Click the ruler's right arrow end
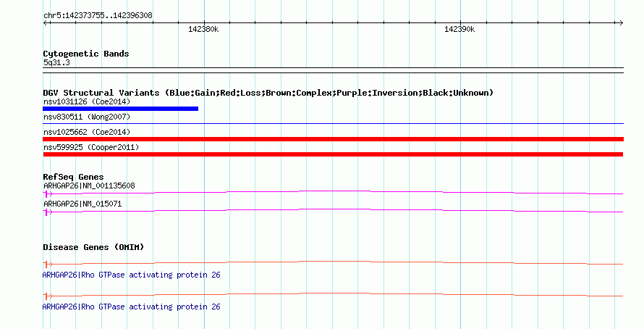Viewport: 644px width, 329px height. pyautogui.click(x=621, y=22)
